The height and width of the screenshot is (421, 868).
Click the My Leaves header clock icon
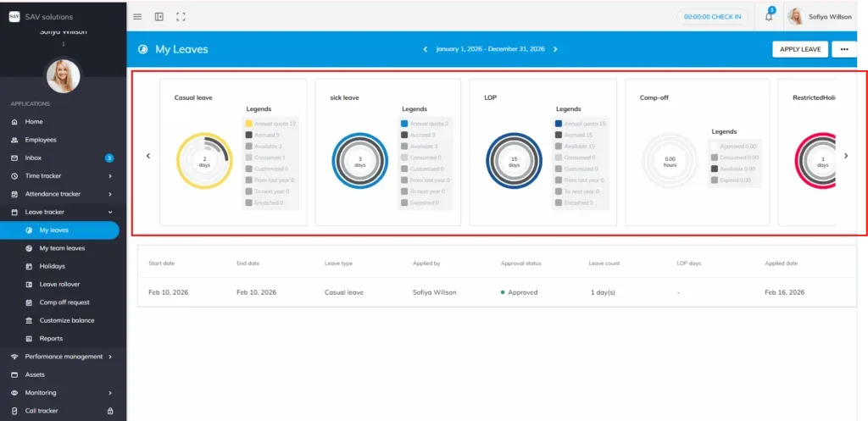[x=142, y=49]
